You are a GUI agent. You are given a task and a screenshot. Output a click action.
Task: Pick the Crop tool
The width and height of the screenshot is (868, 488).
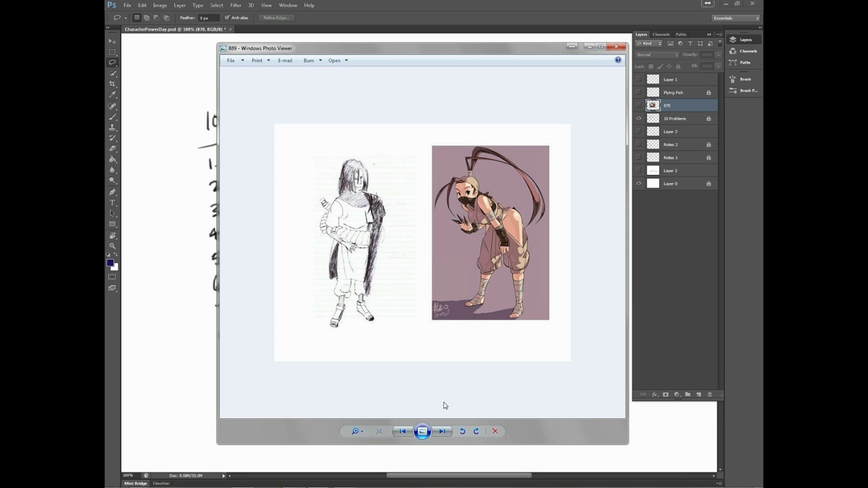click(x=113, y=84)
